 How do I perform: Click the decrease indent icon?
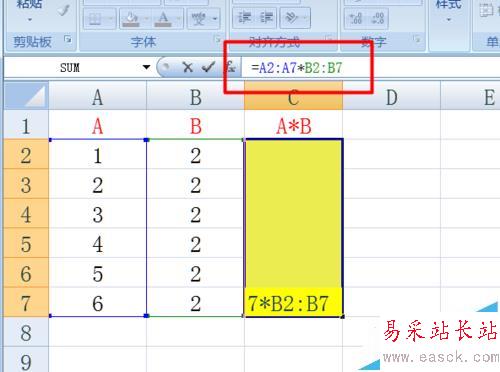coord(244,18)
